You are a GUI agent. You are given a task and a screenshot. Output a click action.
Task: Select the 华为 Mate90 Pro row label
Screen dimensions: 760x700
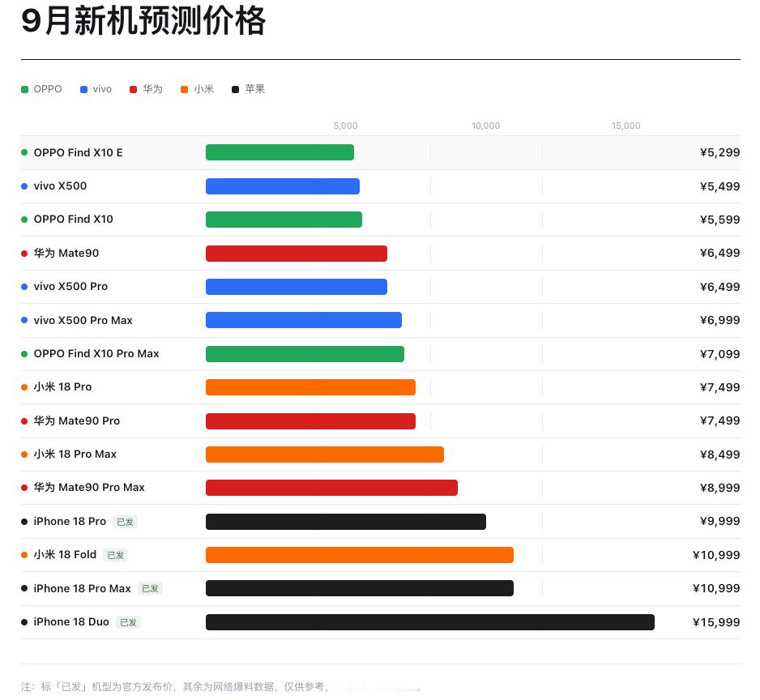77,420
